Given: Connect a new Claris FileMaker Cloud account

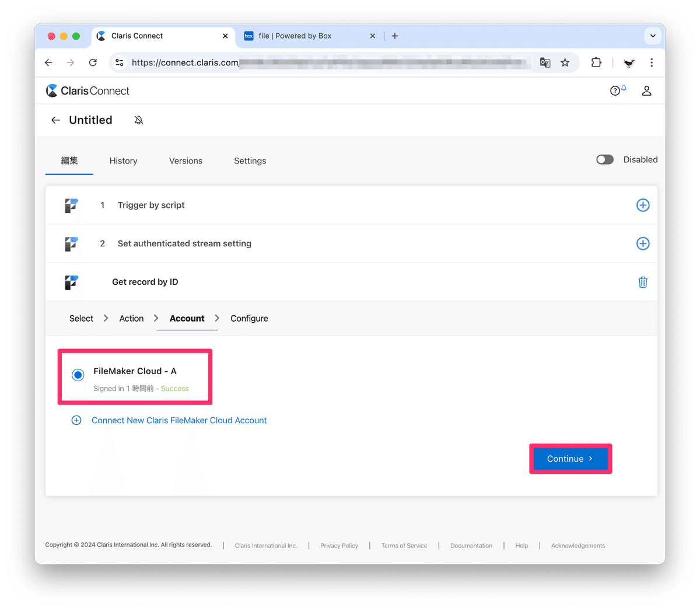Looking at the screenshot, I should click(179, 420).
